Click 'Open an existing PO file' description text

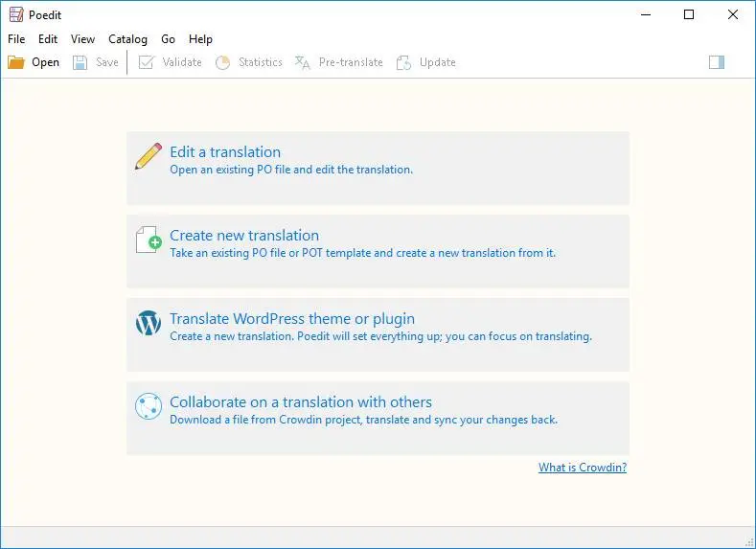pyautogui.click(x=291, y=170)
